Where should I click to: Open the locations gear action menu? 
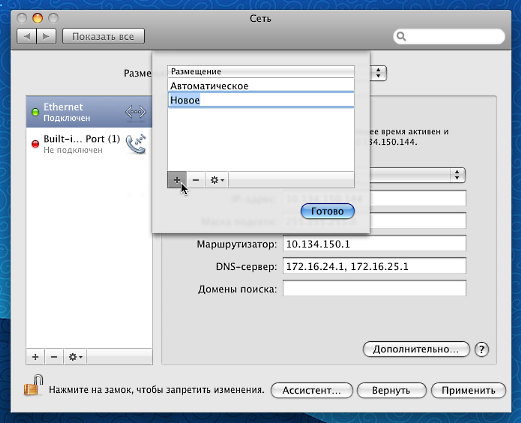coord(217,180)
